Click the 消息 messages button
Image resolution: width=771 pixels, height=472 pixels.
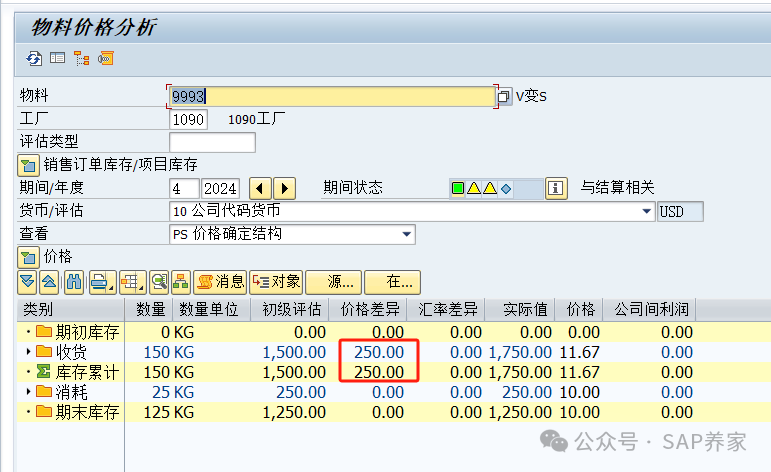coord(221,282)
